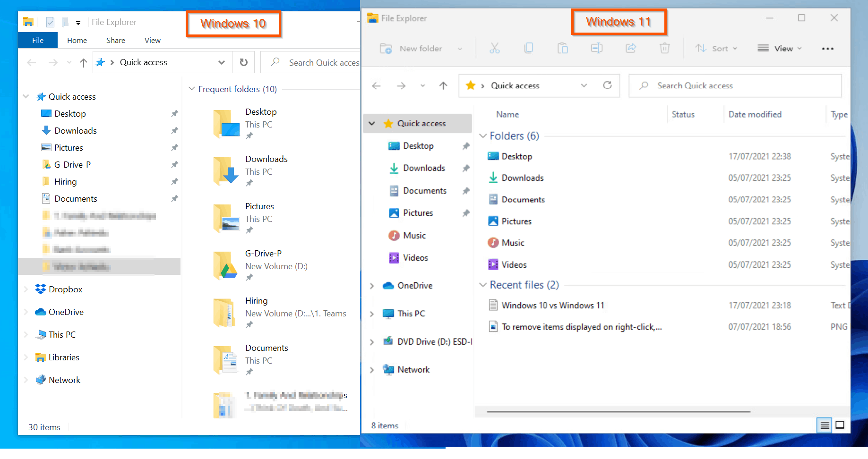Viewport: 868px width, 459px height.
Task: Click Forward arrow in Windows 11 Explorer
Action: (401, 85)
